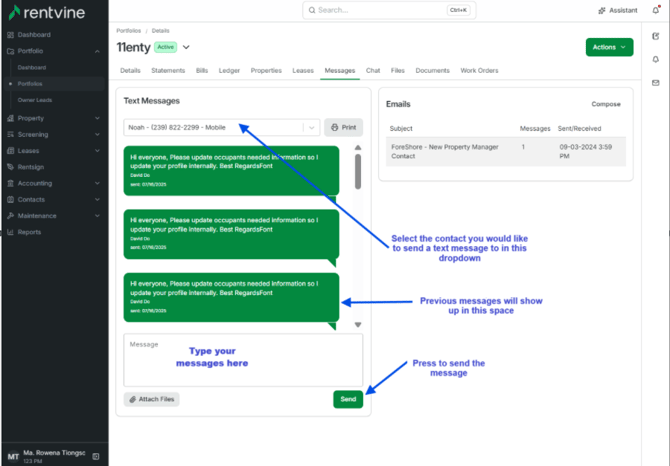Open the Dashboard sidebar icon
Viewport: 670px width, 466px height.
(x=11, y=35)
